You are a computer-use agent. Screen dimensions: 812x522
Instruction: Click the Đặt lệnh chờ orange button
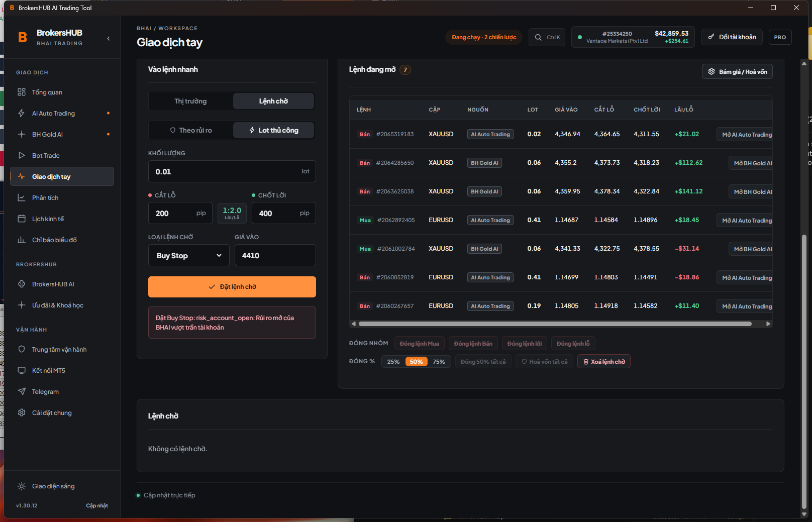(232, 287)
